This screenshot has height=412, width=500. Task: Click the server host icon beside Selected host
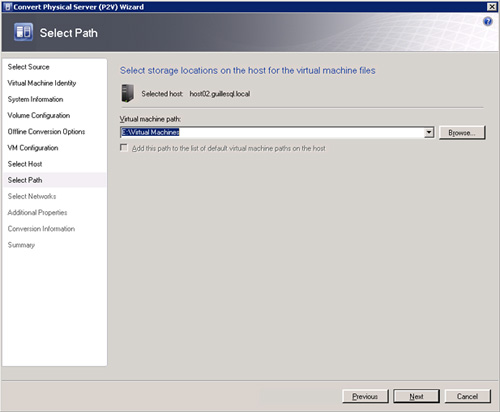(128, 93)
